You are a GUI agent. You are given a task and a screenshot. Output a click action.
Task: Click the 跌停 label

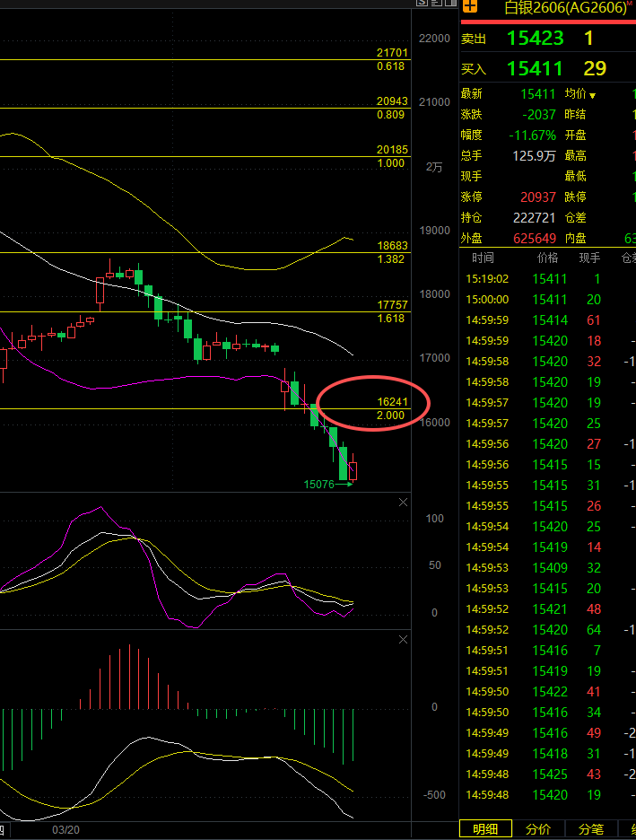[x=576, y=197]
